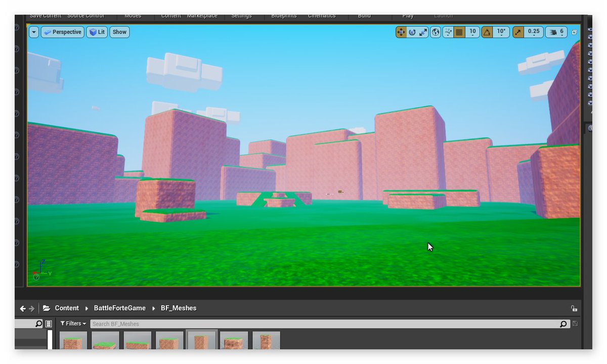
Task: Open the Perspective view mode menu
Action: coord(63,32)
